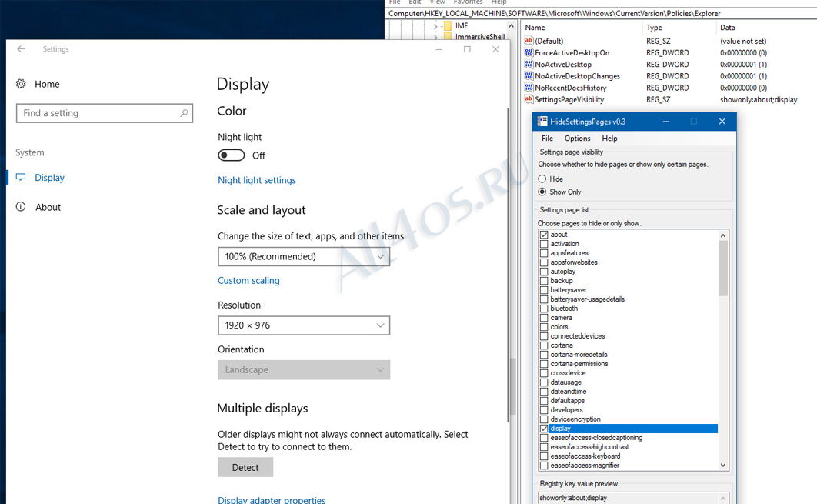The height and width of the screenshot is (504, 817).
Task: Click the ImmersiveShell folder icon in tree
Action: pyautogui.click(x=448, y=37)
